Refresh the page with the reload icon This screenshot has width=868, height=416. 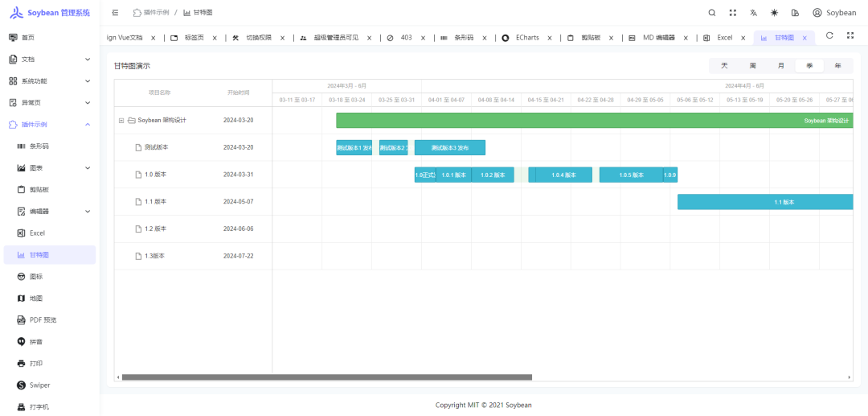point(829,36)
